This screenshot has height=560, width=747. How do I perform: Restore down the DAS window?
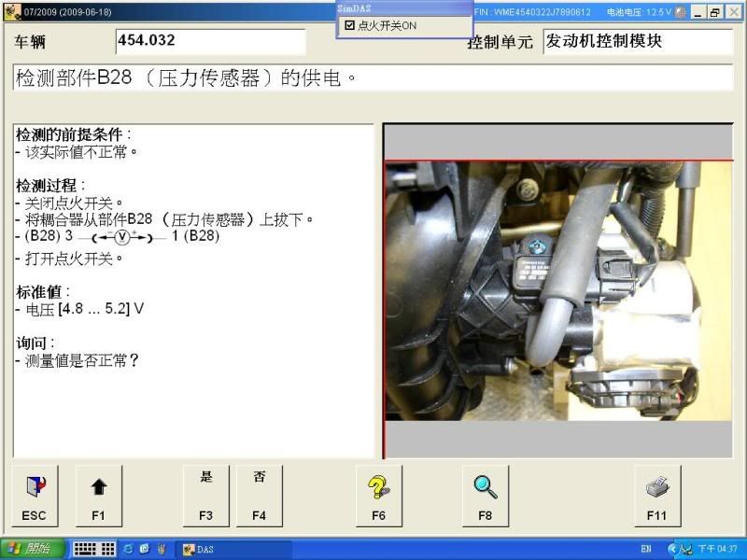714,12
